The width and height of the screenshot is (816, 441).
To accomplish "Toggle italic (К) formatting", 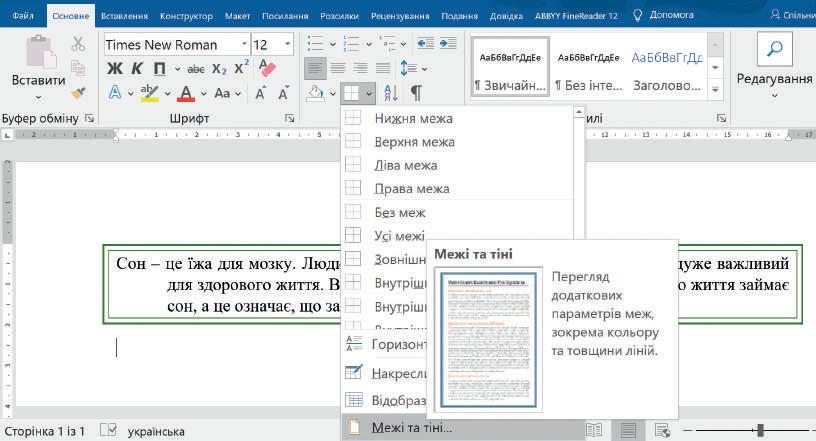I will click(x=137, y=68).
